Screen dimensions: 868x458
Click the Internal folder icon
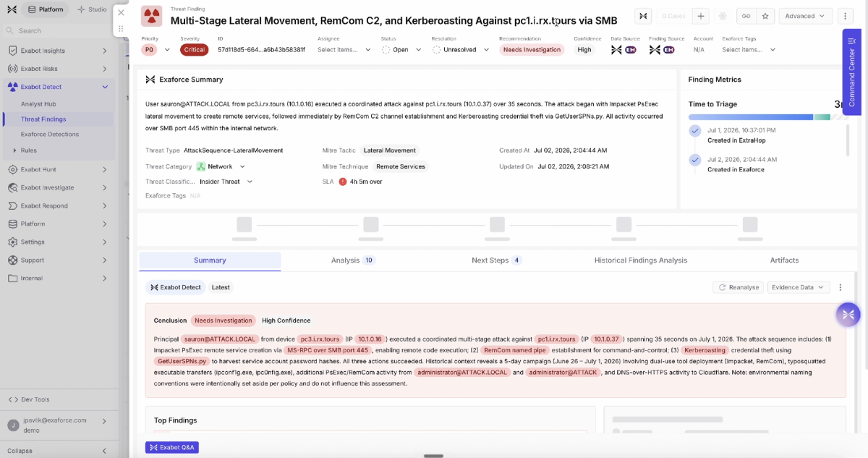[13, 278]
